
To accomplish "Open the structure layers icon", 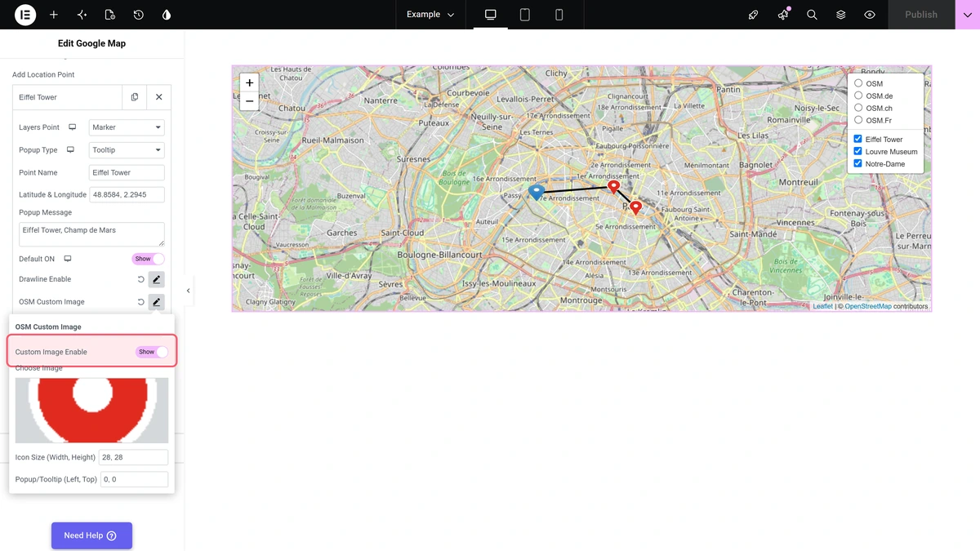I will pos(840,15).
